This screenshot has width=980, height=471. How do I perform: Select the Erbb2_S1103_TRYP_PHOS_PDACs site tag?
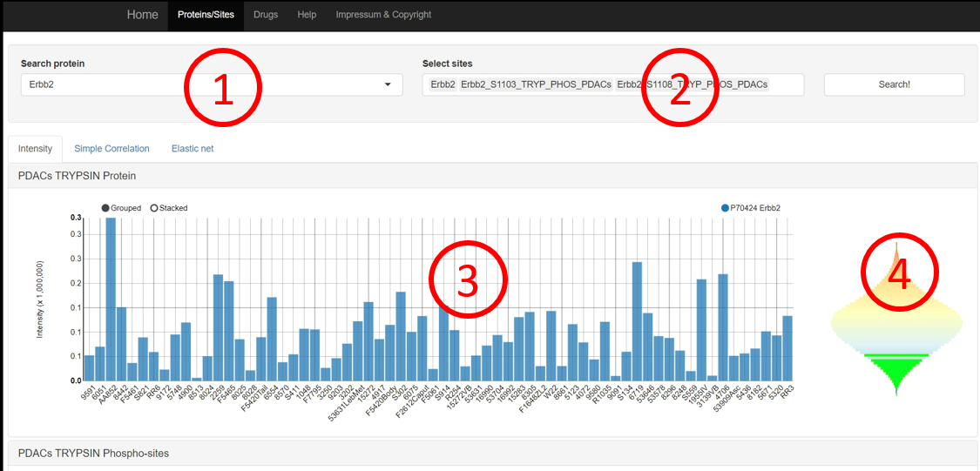click(x=536, y=84)
